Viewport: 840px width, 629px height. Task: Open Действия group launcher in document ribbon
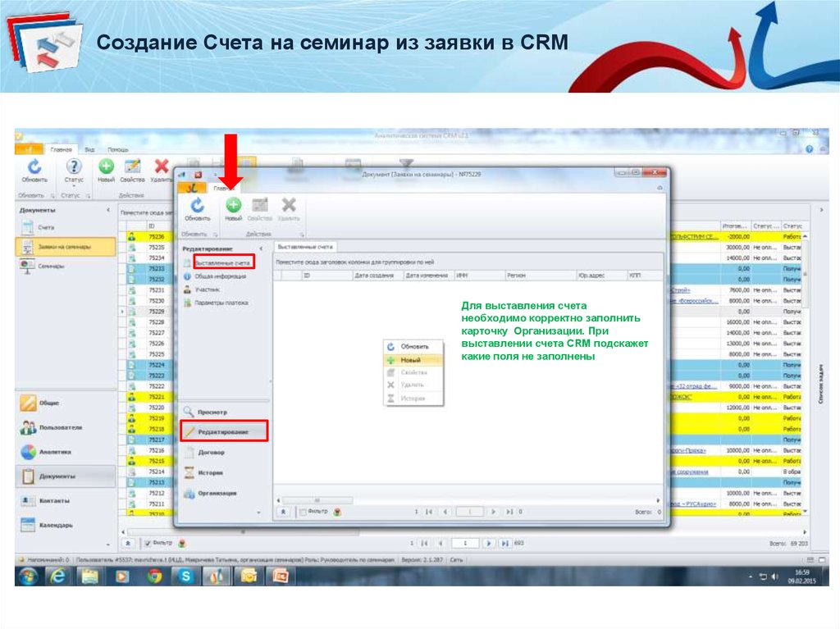coord(302,235)
